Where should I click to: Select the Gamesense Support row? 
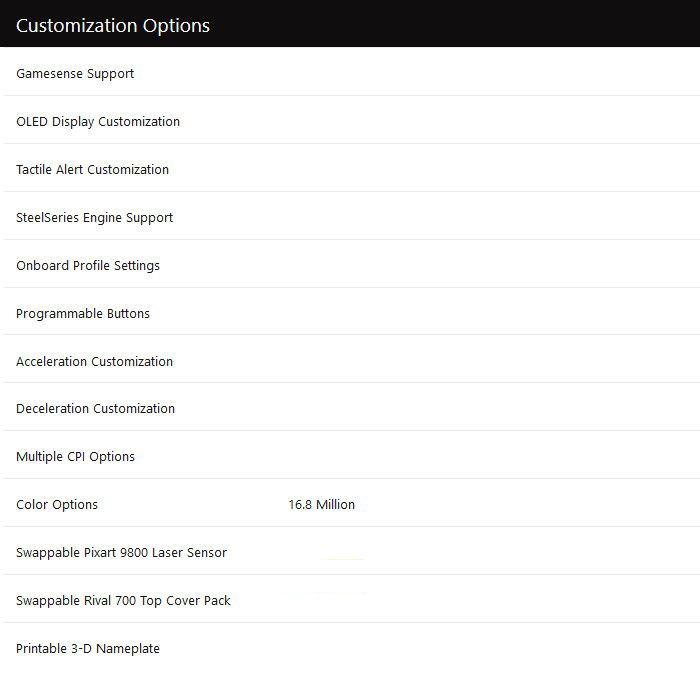tap(352, 73)
